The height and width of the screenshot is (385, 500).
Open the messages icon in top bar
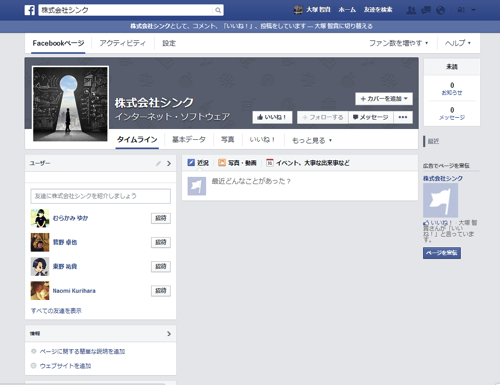tap(426, 10)
